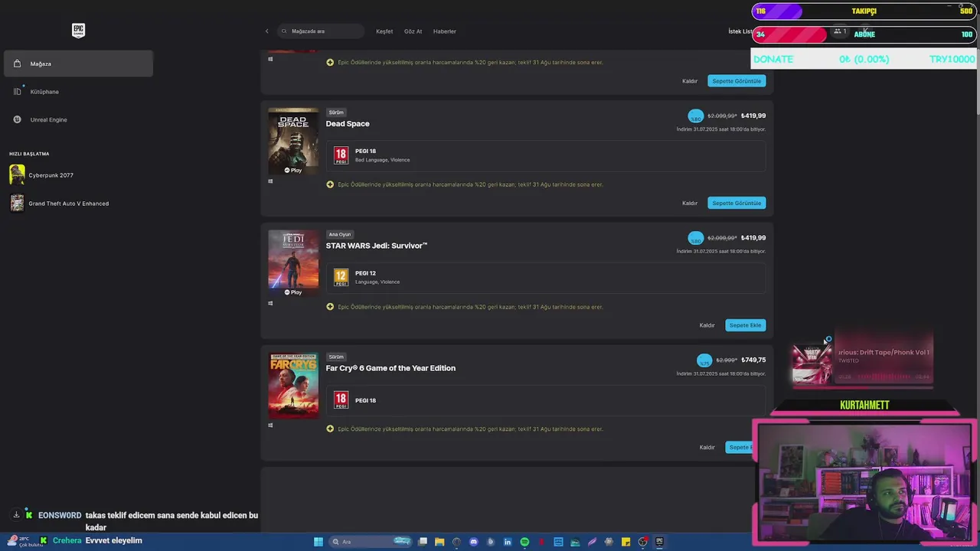Launch Cyberpunk 2077 from quick launch
Image resolution: width=980 pixels, height=551 pixels.
pyautogui.click(x=42, y=175)
